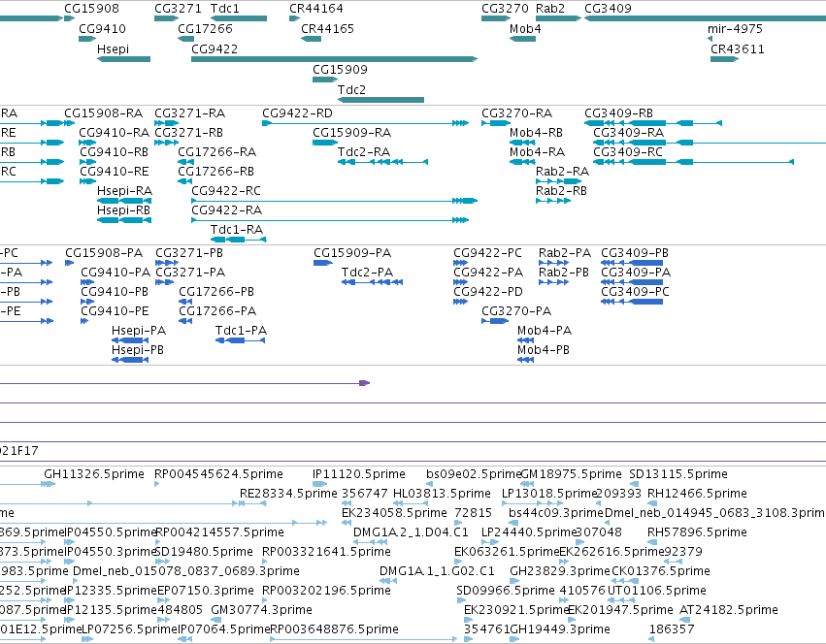Viewport: 826px width, 644px height.
Task: Click transcript CG17266-RA label
Action: [216, 152]
